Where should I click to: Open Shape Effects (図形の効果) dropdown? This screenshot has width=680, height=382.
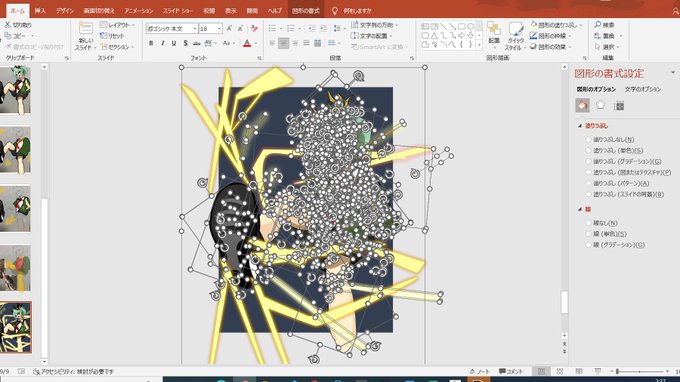pyautogui.click(x=551, y=46)
